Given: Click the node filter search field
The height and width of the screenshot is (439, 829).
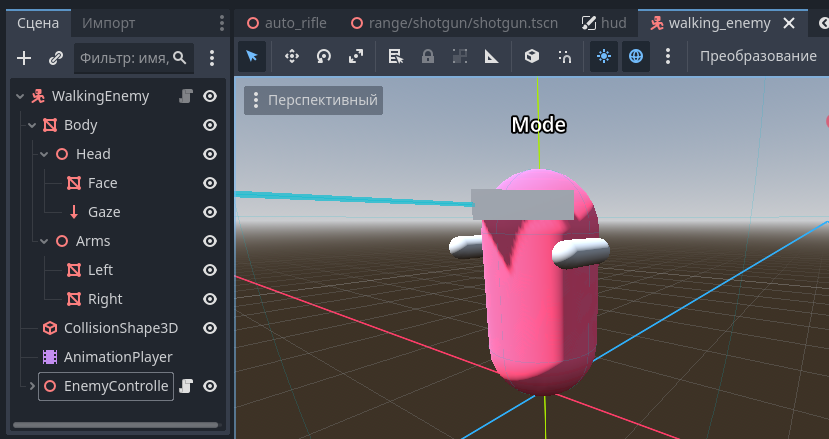Looking at the screenshot, I should 124,58.
